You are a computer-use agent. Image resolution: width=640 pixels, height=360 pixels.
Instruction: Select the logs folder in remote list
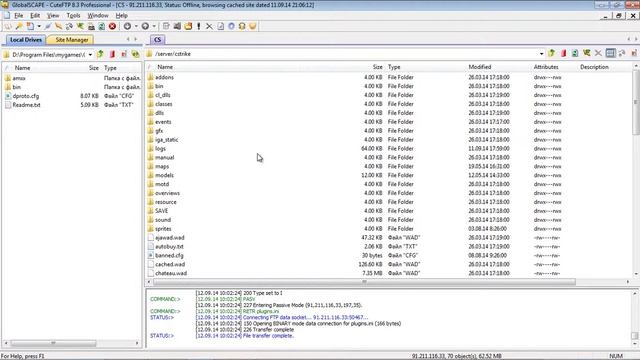coord(160,149)
